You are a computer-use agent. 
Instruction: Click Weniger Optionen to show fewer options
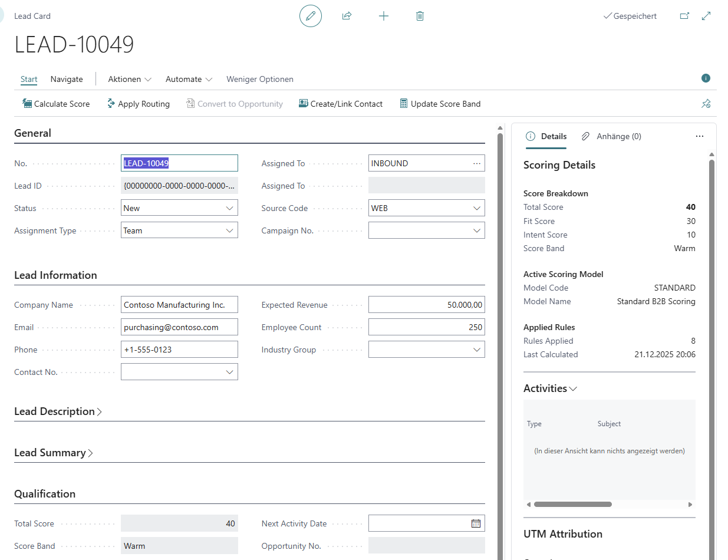[x=260, y=79]
